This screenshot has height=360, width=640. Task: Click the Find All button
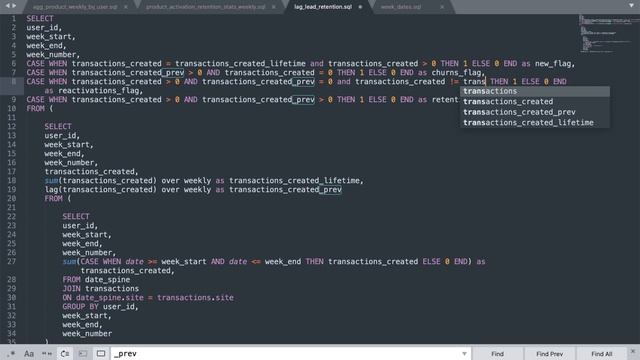602,354
